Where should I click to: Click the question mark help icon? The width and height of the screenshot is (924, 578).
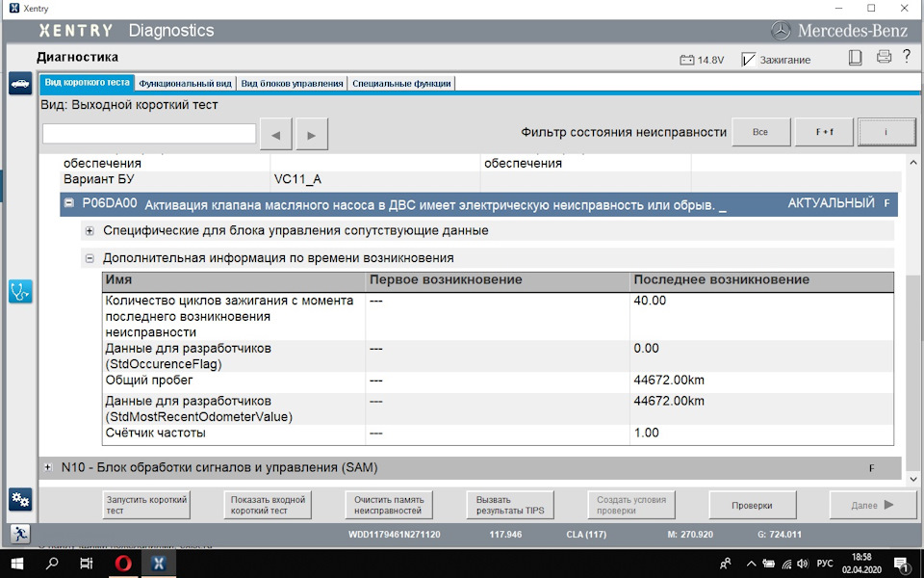pyautogui.click(x=907, y=58)
